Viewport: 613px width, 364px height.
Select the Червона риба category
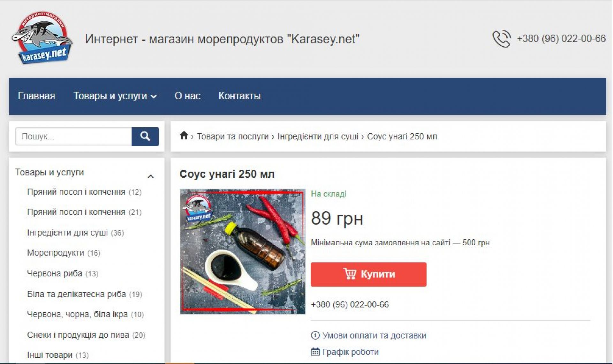[55, 273]
